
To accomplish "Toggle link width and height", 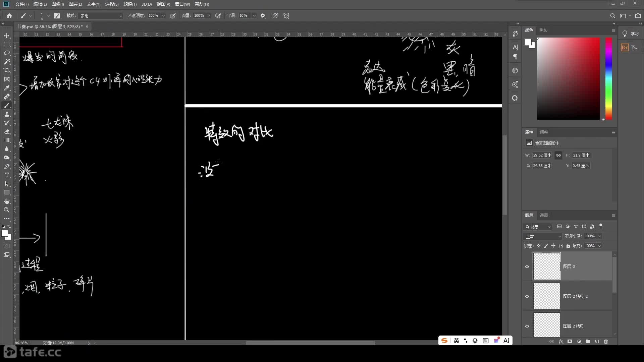I will pos(558,155).
